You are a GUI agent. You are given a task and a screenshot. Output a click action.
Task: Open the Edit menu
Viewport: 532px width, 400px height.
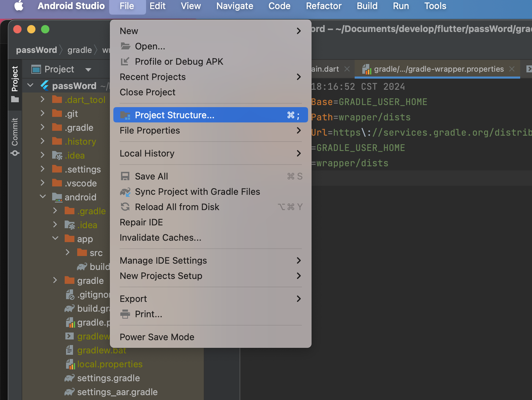coord(157,6)
